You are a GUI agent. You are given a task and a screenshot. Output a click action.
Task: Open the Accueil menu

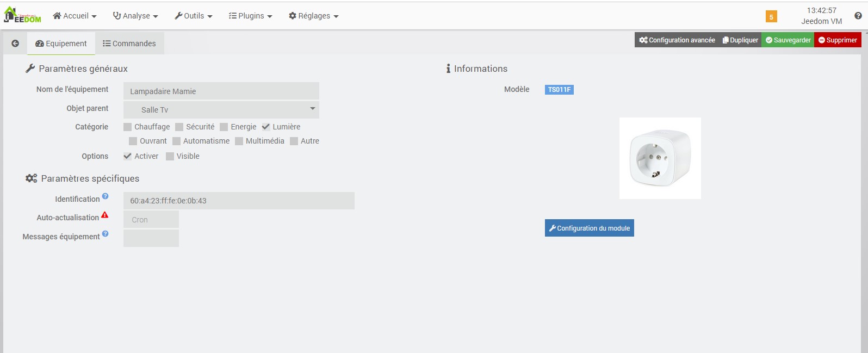[75, 16]
